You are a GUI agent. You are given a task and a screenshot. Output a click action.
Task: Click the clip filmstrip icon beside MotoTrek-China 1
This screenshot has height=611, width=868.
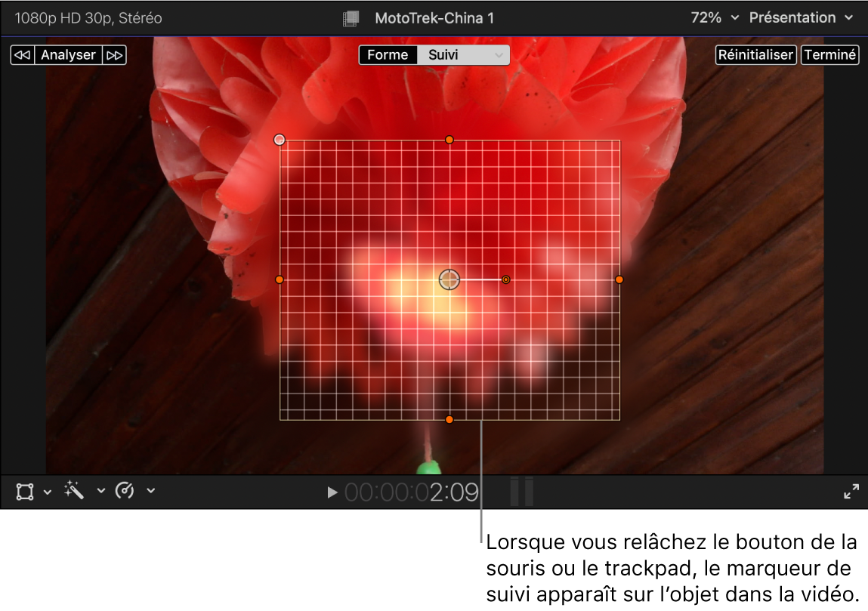coord(351,18)
